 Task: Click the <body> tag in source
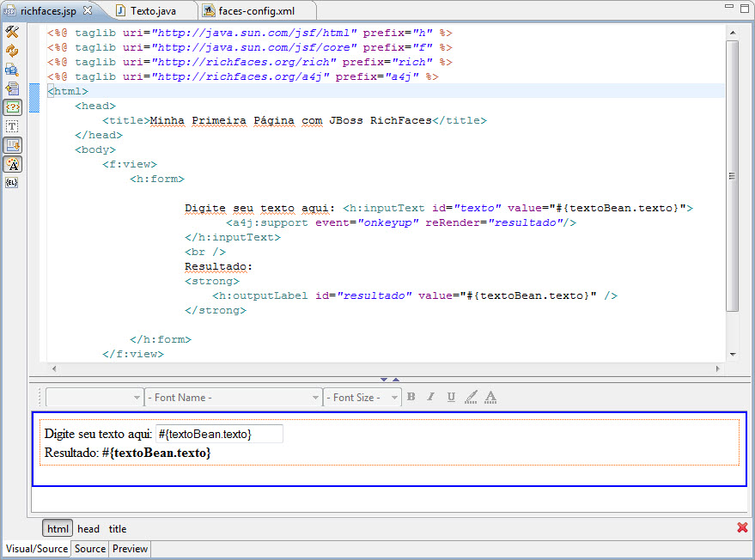coord(95,149)
